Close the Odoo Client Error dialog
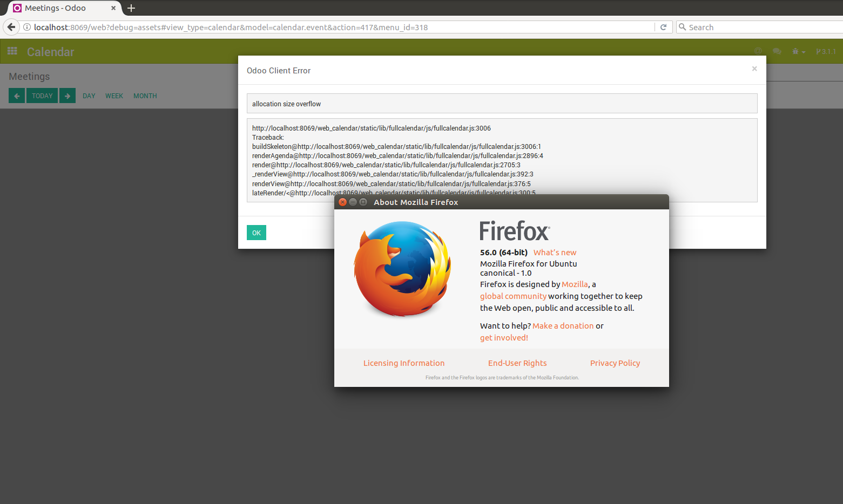This screenshot has height=504, width=843. [754, 69]
